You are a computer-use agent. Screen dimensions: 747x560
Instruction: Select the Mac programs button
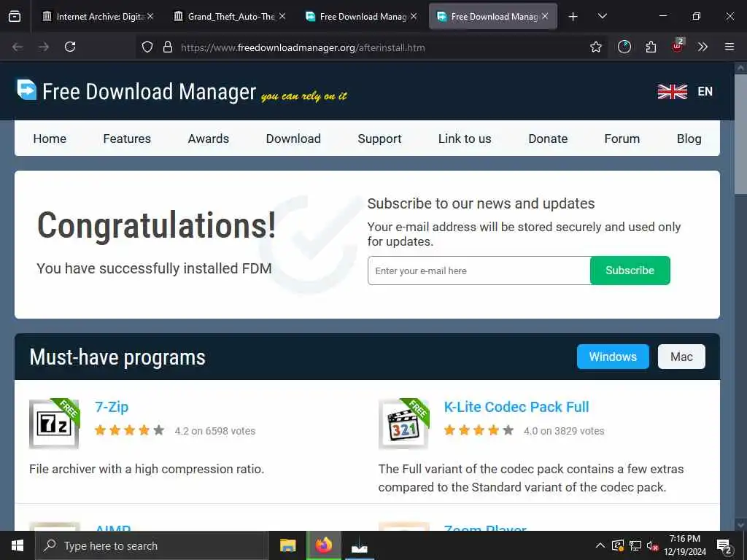681,357
